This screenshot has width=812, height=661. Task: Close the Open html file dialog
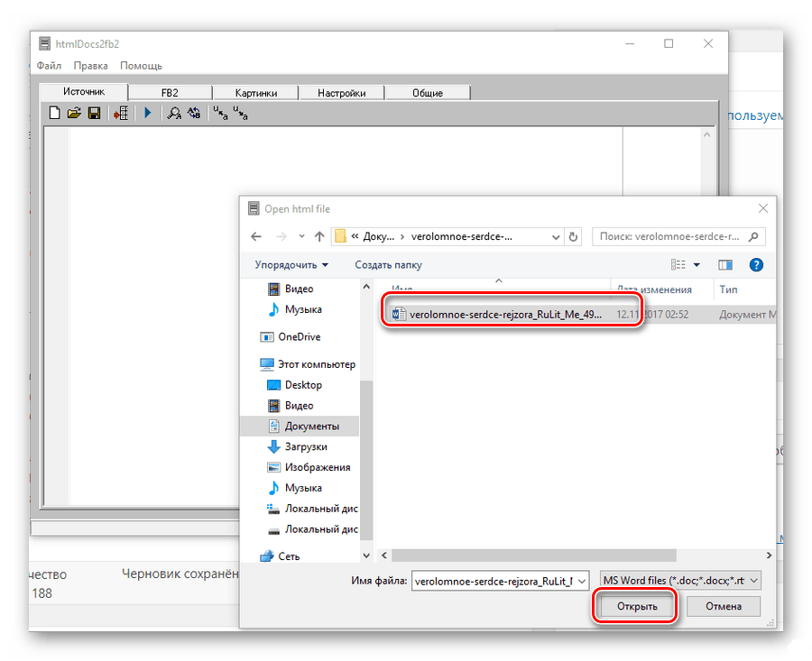point(763,208)
